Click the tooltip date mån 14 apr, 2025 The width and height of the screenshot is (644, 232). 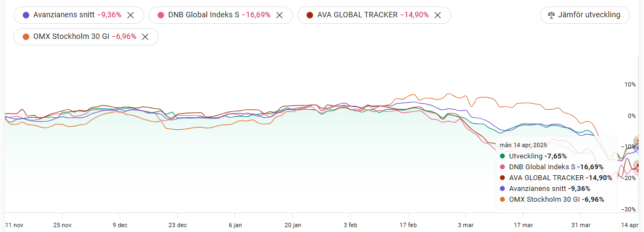[x=523, y=145]
